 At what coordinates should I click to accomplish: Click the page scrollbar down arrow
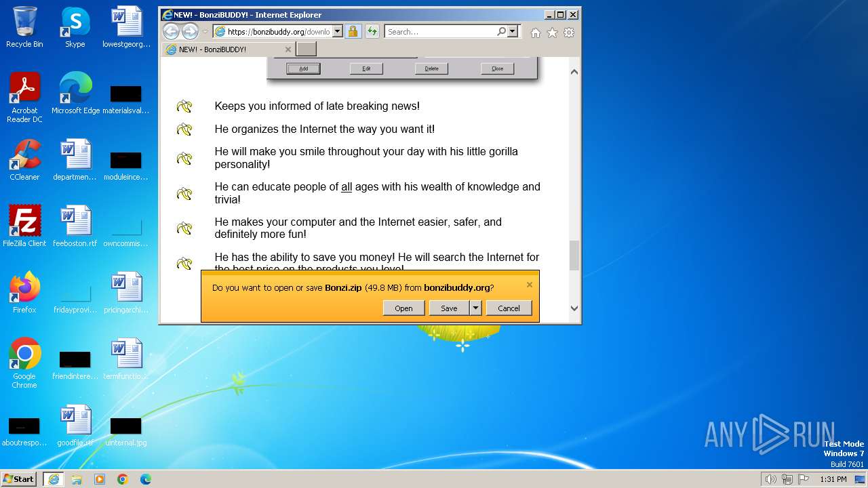574,308
